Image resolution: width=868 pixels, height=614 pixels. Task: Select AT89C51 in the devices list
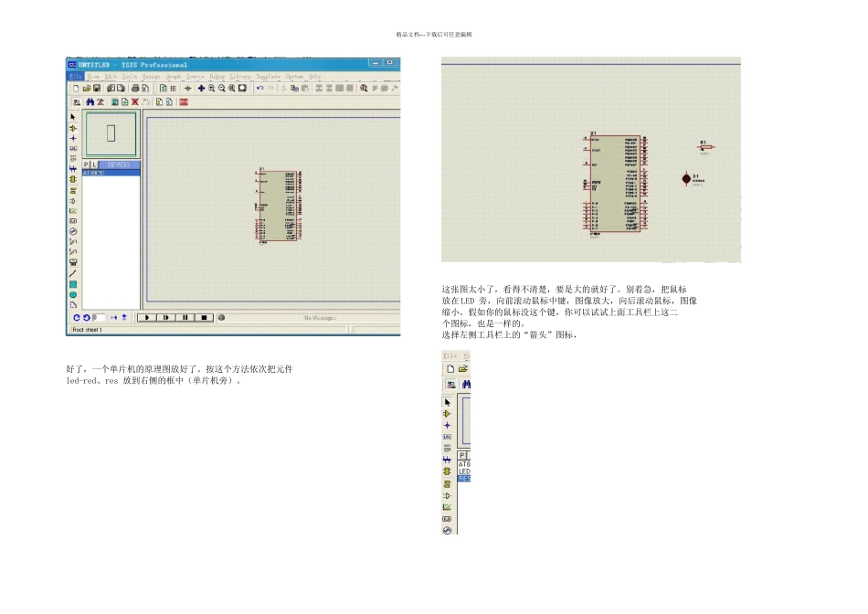[x=111, y=174]
